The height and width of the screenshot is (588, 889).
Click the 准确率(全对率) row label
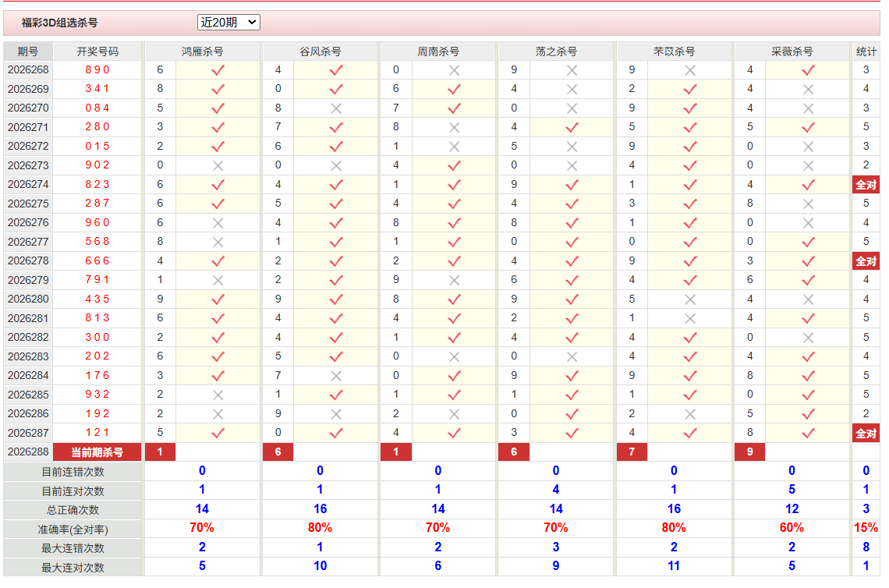point(73,530)
